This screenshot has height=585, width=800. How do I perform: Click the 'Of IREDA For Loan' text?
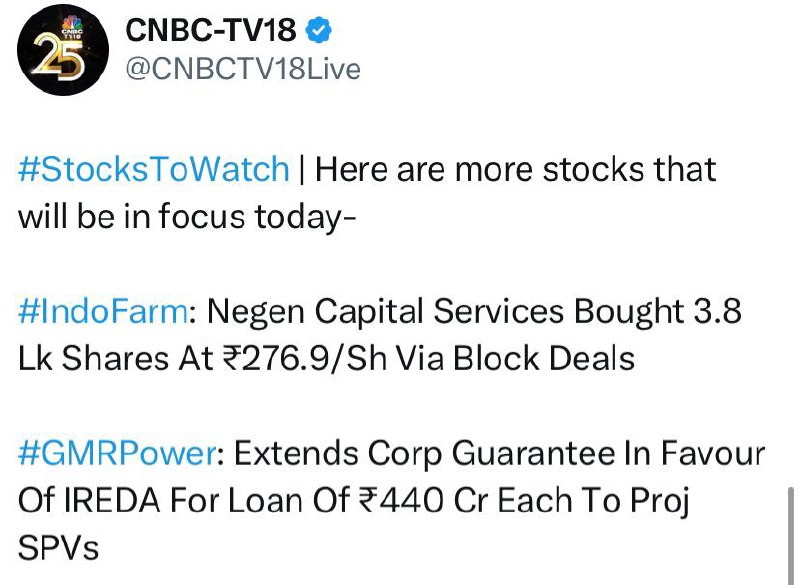184,500
